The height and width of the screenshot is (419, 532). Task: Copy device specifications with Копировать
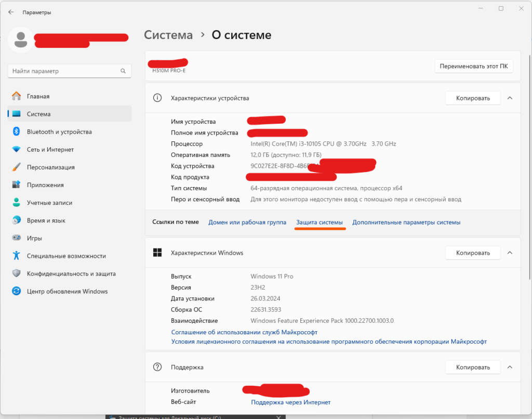pyautogui.click(x=473, y=98)
